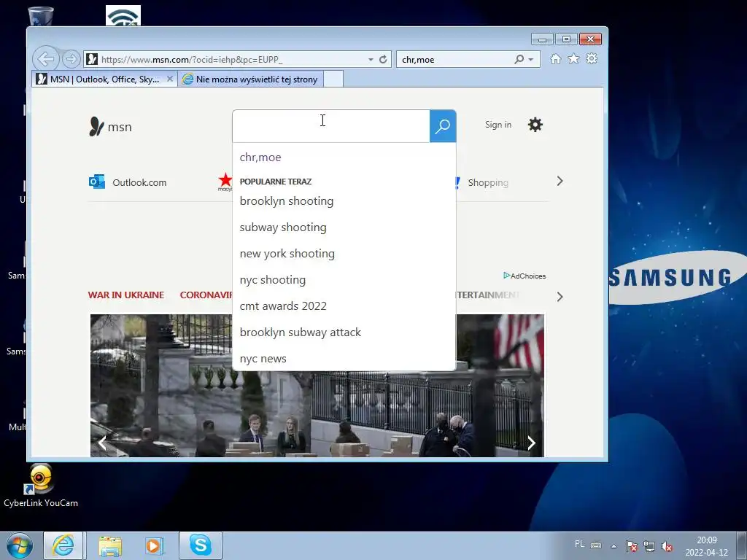The height and width of the screenshot is (560, 747).
Task: Select the 'brooklyn subway attack' suggestion
Action: (344, 332)
